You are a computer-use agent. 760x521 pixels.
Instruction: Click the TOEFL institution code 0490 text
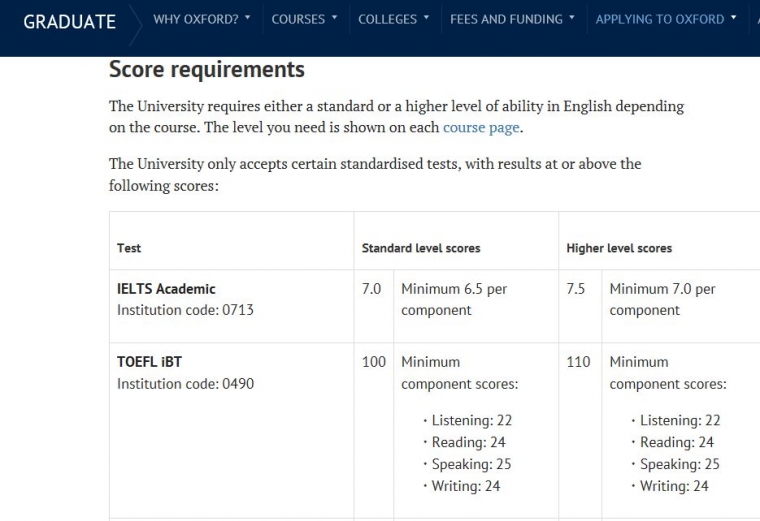185,383
